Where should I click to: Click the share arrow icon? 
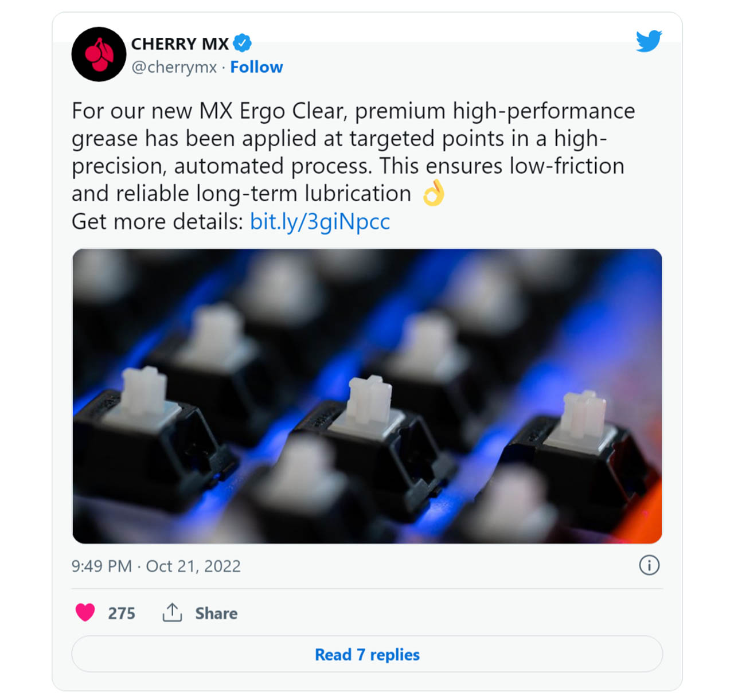click(x=172, y=613)
